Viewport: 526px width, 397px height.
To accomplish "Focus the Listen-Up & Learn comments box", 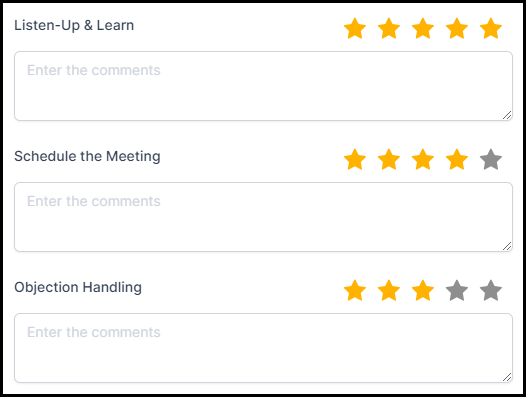I will coord(263,86).
